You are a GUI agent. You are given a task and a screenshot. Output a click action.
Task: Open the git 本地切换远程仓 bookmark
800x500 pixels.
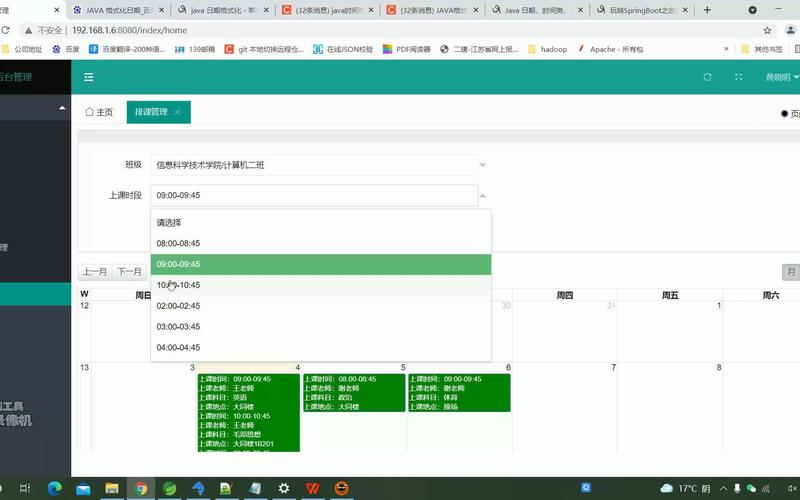(264, 49)
